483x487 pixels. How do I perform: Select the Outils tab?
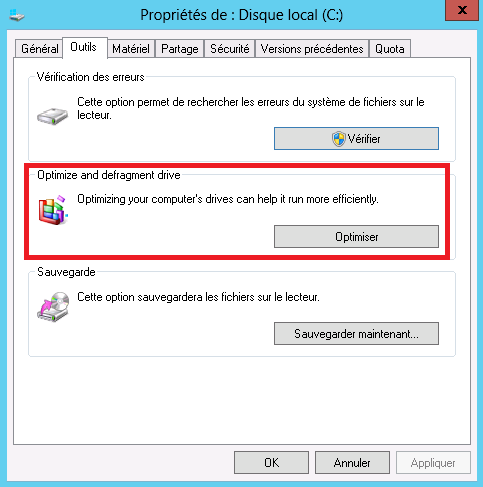point(85,47)
